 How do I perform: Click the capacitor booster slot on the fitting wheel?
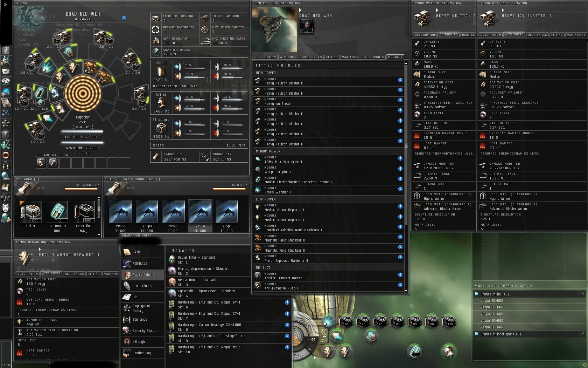pyautogui.click(x=40, y=93)
